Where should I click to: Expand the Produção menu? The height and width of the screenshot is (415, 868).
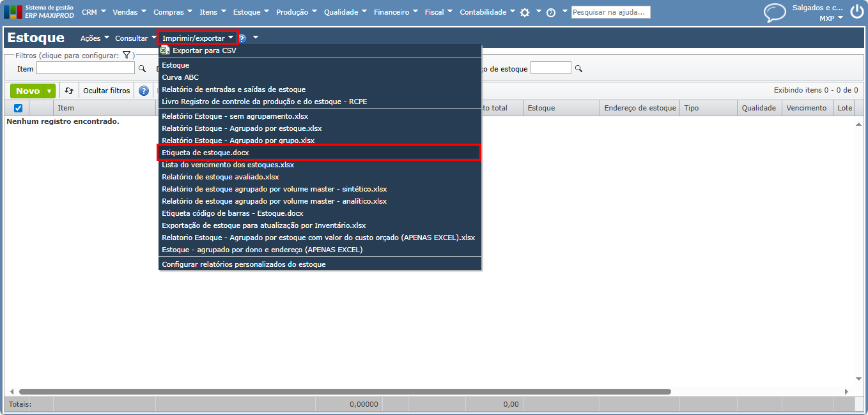297,12
